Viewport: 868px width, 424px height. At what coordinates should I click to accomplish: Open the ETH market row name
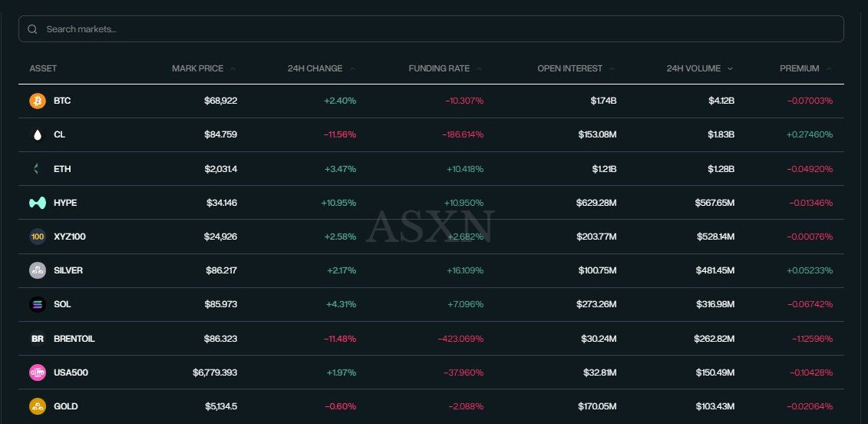62,169
